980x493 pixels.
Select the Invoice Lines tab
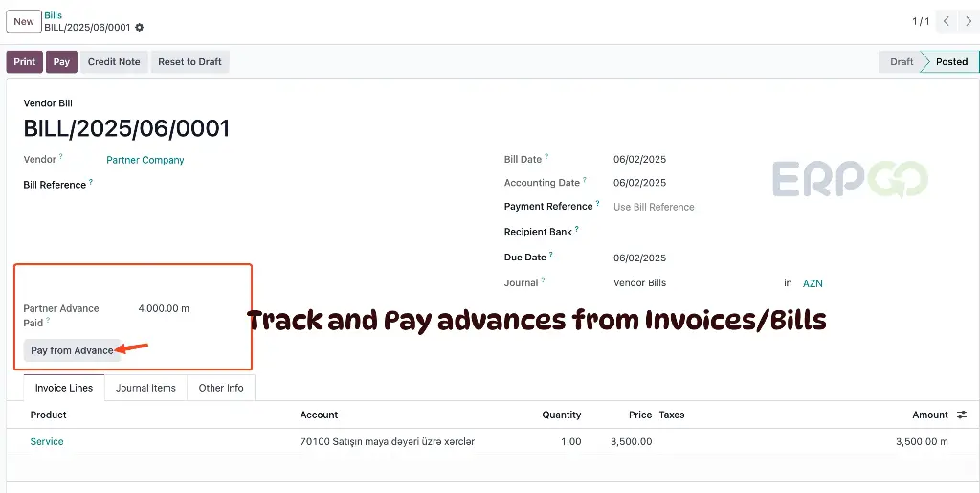tap(64, 388)
